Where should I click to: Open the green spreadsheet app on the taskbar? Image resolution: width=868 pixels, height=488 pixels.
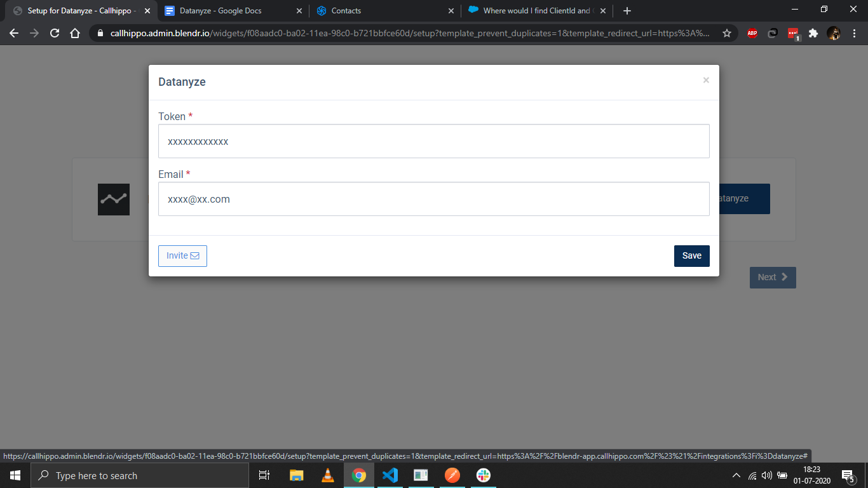pyautogui.click(x=421, y=475)
